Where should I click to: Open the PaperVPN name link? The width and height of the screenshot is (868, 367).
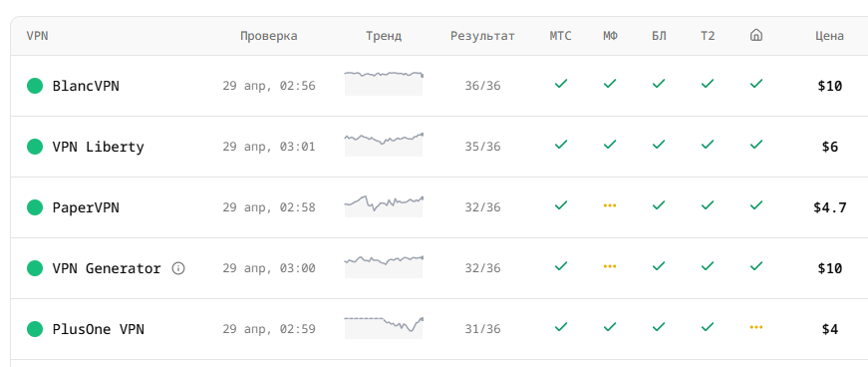(x=86, y=207)
